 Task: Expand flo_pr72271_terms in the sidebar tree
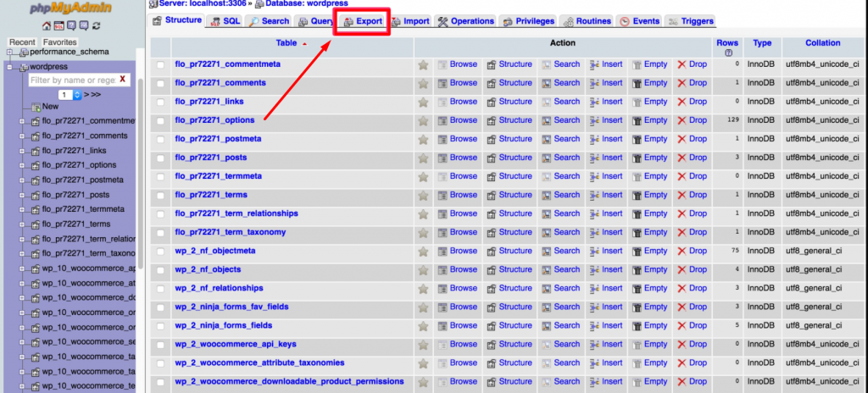[22, 224]
